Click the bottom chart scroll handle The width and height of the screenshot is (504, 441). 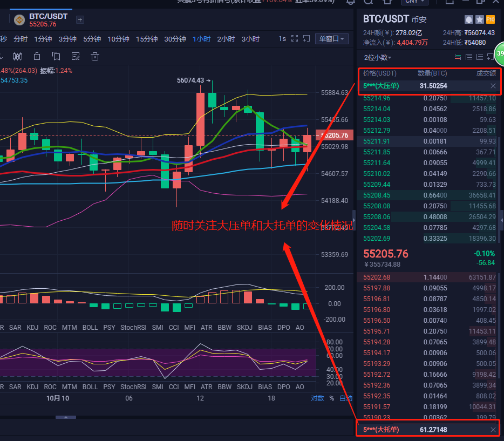tap(66, 417)
